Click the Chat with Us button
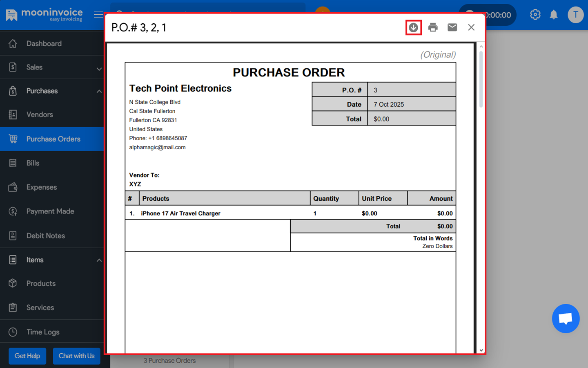Image resolution: width=588 pixels, height=368 pixels. click(x=76, y=356)
